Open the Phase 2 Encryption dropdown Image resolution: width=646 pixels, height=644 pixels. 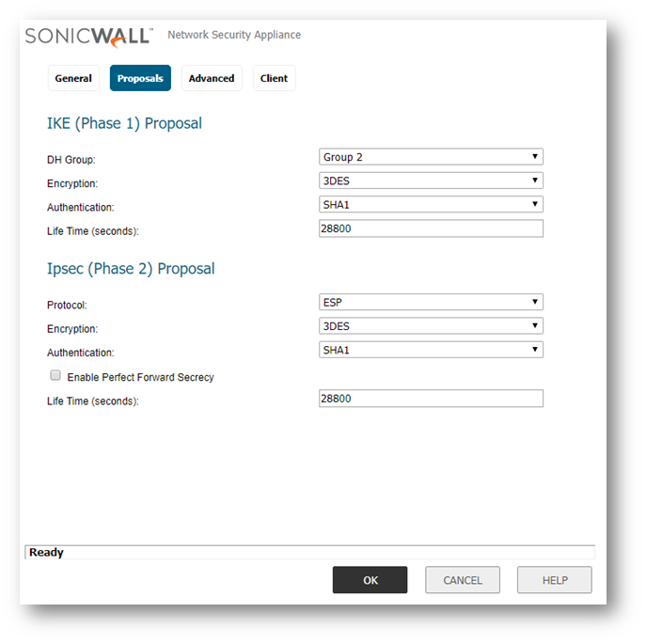431,326
